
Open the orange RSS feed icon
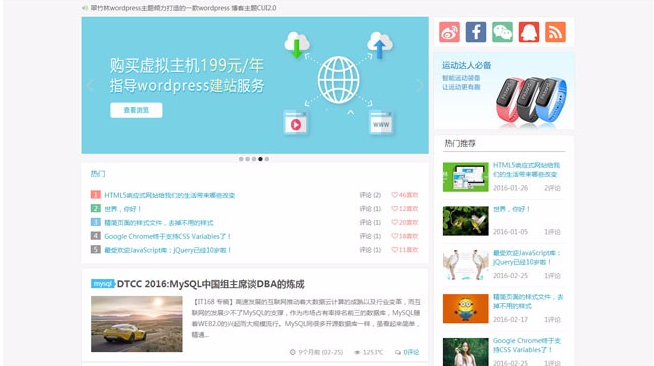555,32
